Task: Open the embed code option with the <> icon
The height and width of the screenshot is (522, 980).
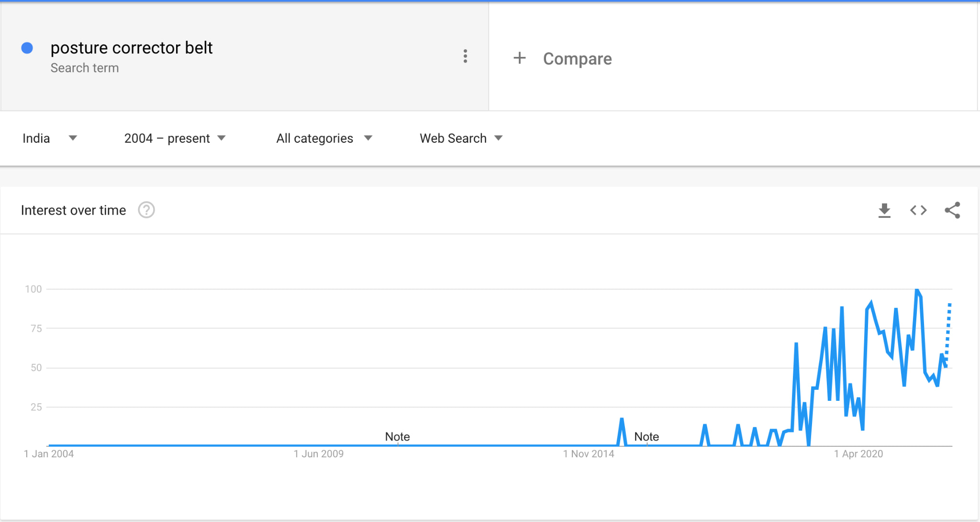Action: click(918, 210)
